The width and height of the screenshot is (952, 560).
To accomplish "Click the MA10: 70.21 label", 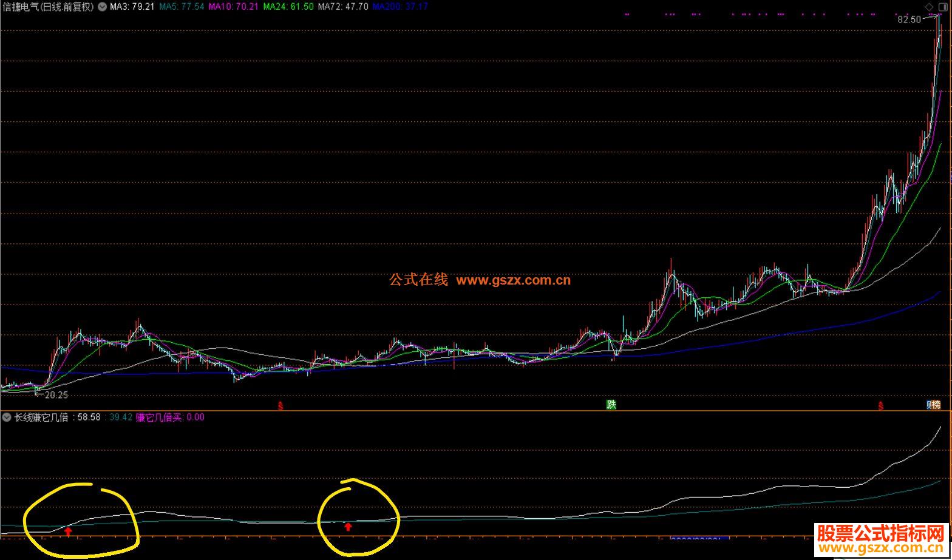I will point(234,7).
